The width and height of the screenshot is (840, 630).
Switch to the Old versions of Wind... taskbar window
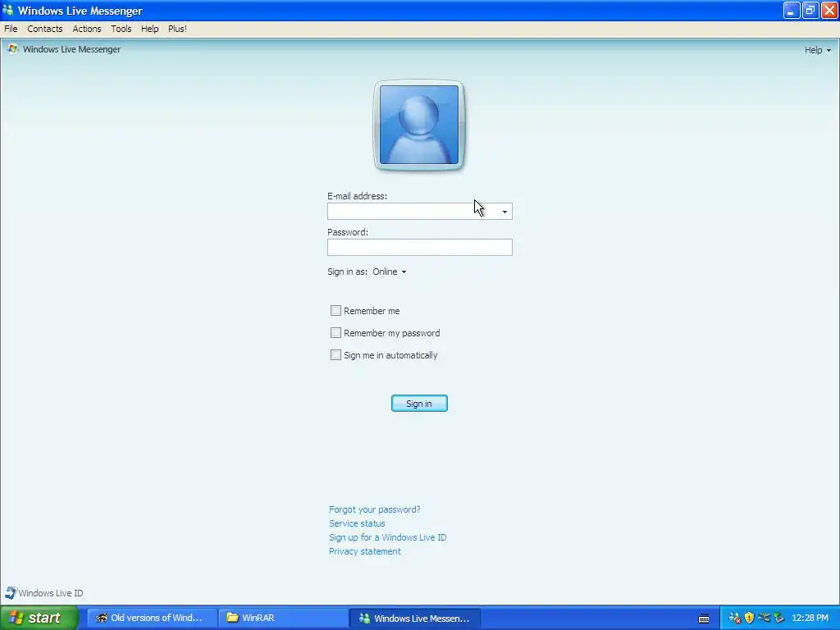click(152, 618)
